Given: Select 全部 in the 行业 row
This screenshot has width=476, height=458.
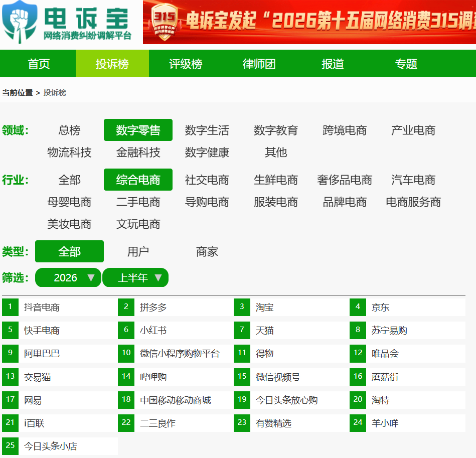Looking at the screenshot, I should pos(70,180).
